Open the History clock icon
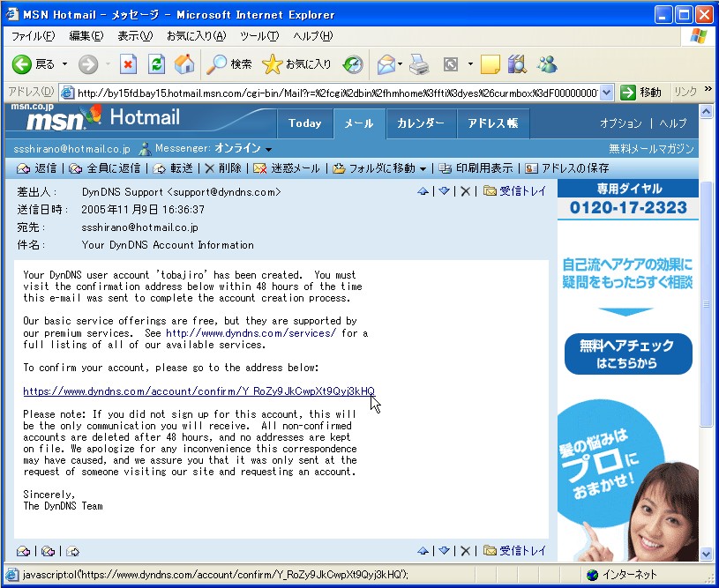719x588 pixels. 353,64
